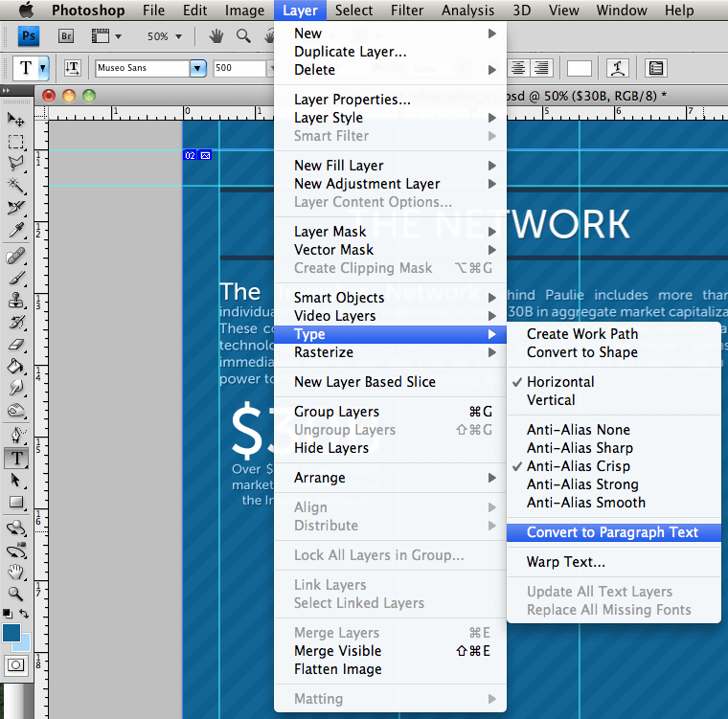Click right align text button
Screen dimensions: 728x719
pyautogui.click(x=541, y=68)
